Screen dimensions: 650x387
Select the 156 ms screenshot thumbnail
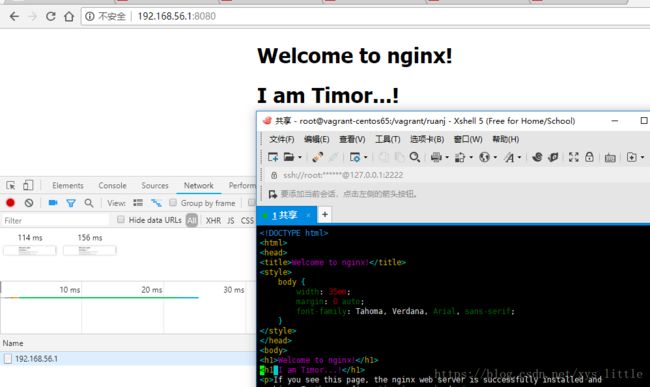point(90,250)
